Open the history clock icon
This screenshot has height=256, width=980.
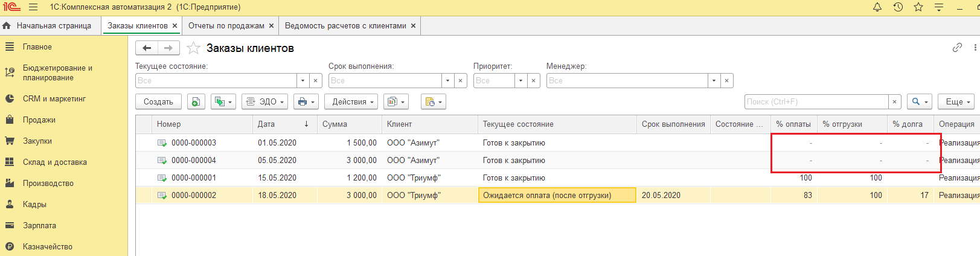pos(898,7)
